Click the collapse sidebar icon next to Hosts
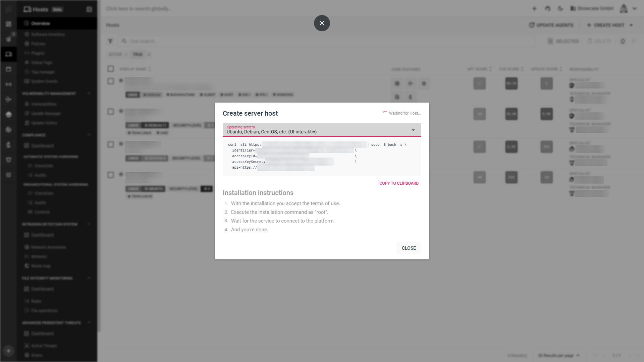The image size is (644, 362). [x=89, y=9]
